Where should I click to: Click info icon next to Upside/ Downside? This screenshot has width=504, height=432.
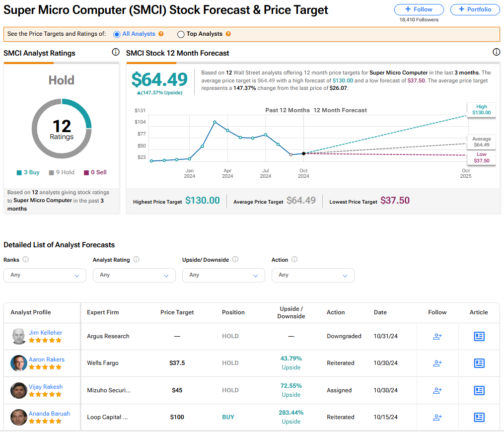[235, 259]
